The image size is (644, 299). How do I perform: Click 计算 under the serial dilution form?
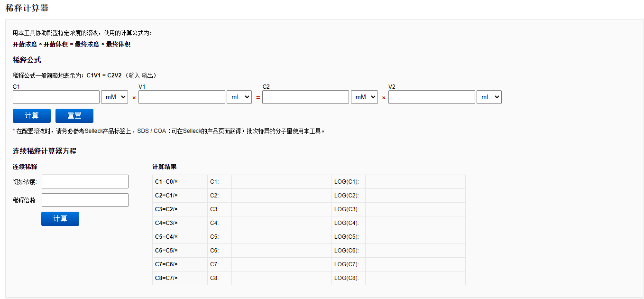pos(60,219)
